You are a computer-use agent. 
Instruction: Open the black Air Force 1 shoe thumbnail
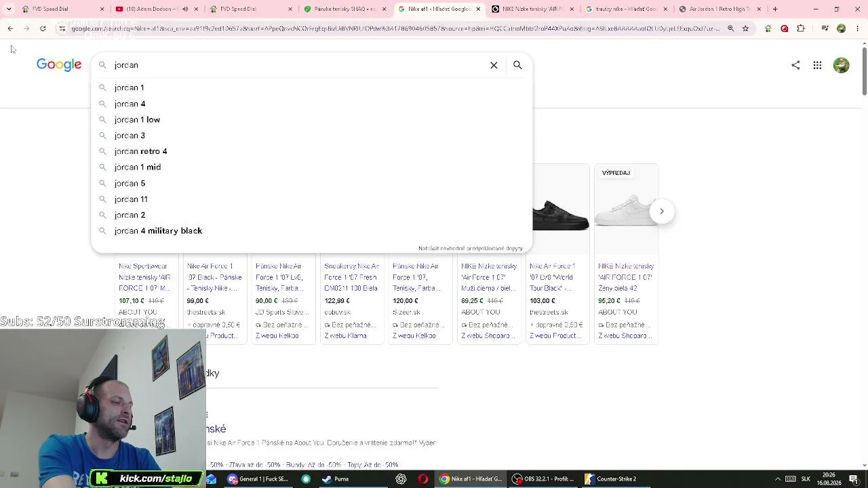pyautogui.click(x=561, y=211)
